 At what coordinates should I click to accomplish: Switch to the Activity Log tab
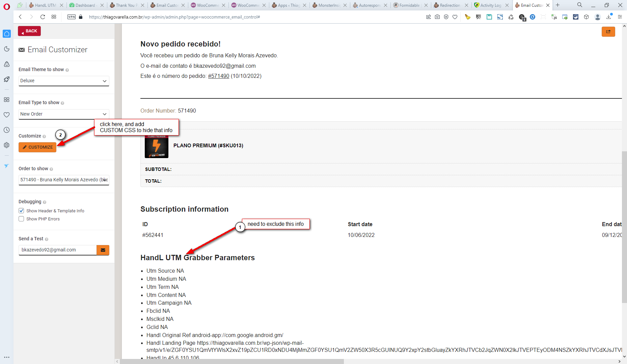click(491, 5)
